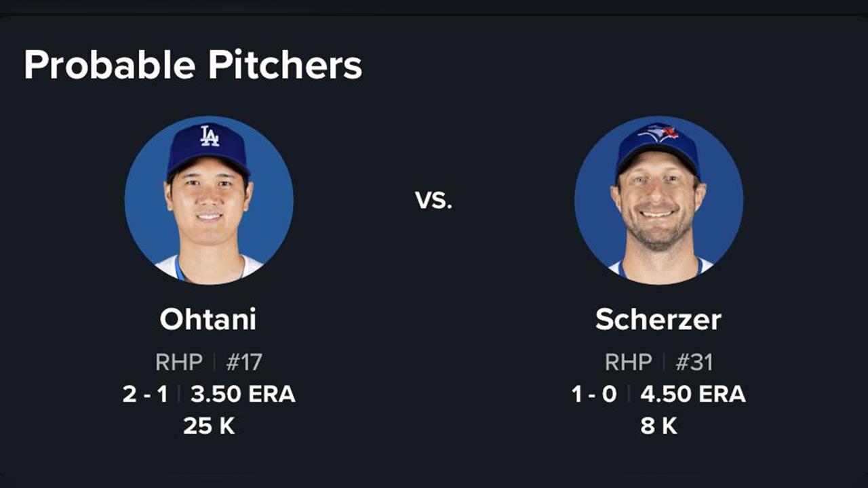The width and height of the screenshot is (868, 488).
Task: Click the RHP label under Scherzer
Action: (629, 362)
